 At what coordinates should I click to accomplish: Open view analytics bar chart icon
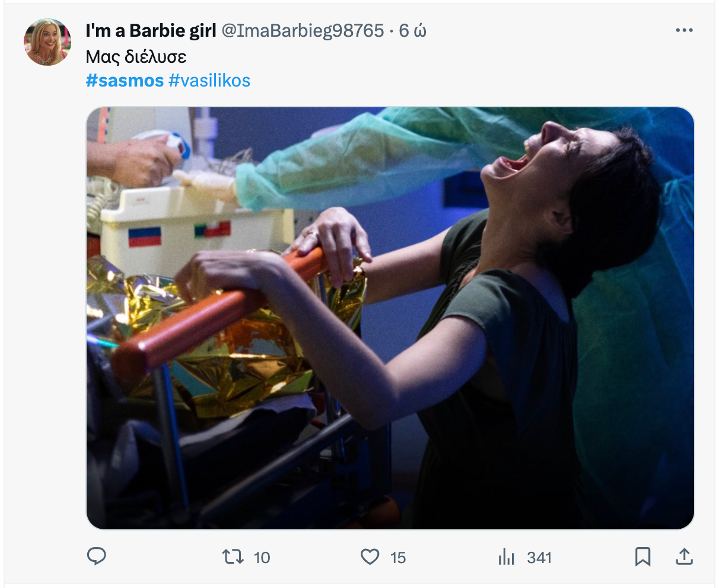[506, 557]
